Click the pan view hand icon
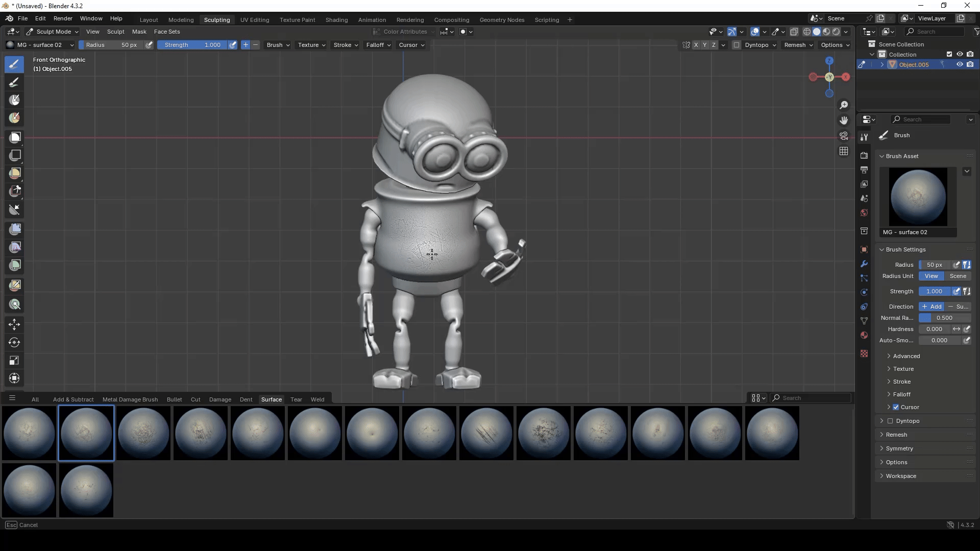This screenshot has width=980, height=551. 844,120
